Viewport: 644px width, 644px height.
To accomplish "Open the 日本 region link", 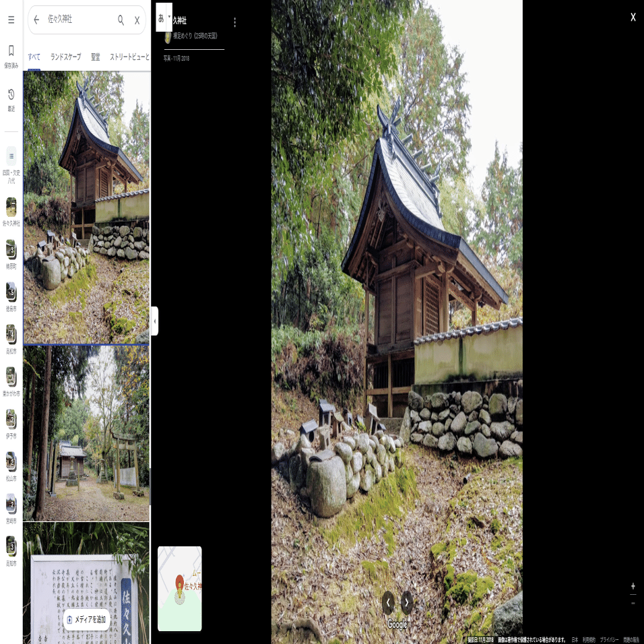I will tap(575, 639).
